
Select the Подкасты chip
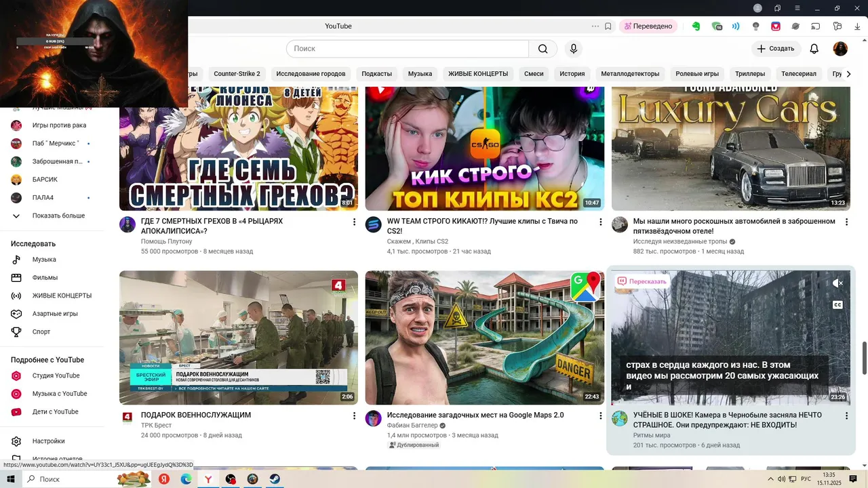(376, 74)
